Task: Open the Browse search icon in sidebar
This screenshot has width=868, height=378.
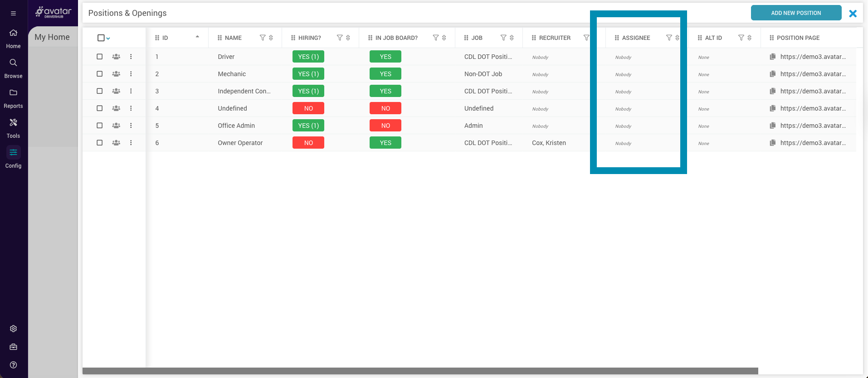Action: tap(13, 63)
